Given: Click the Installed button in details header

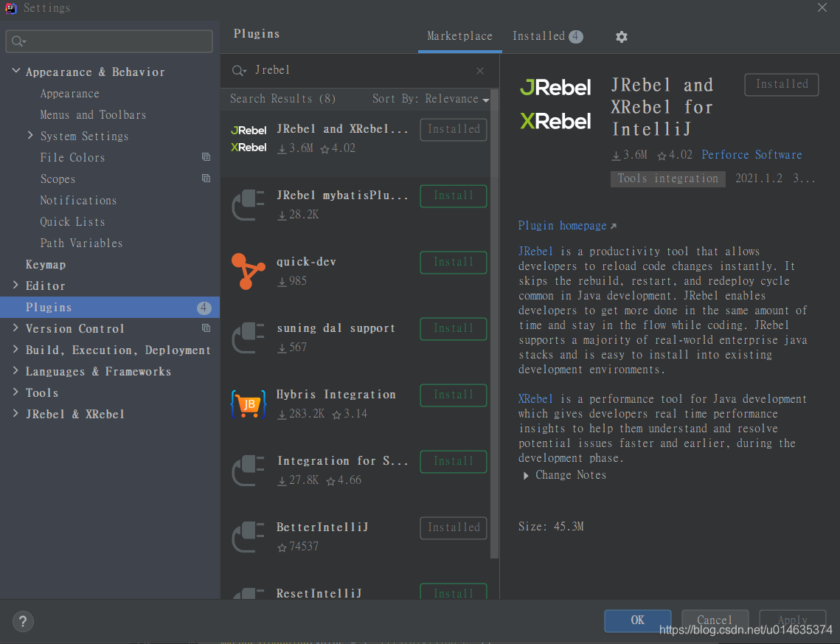Looking at the screenshot, I should (782, 85).
